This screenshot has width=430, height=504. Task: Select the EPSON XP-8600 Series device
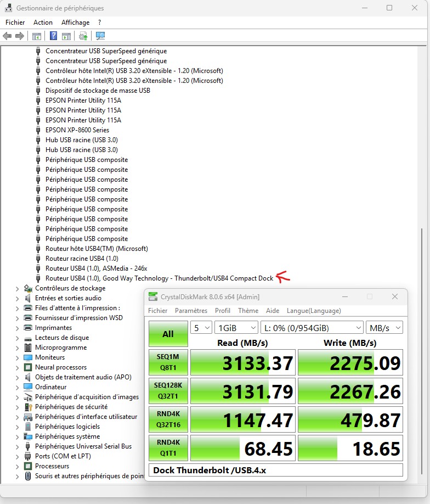[77, 130]
